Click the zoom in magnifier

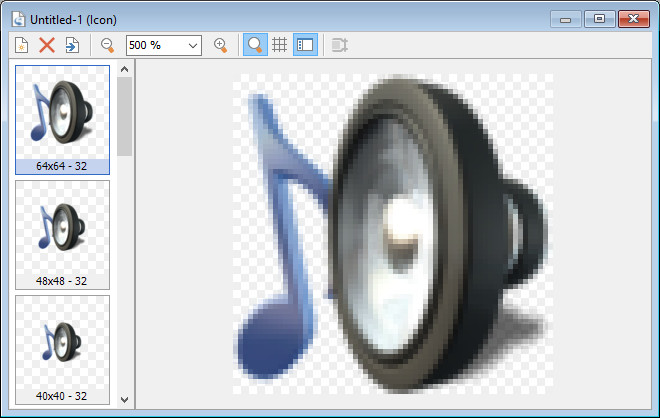(221, 45)
